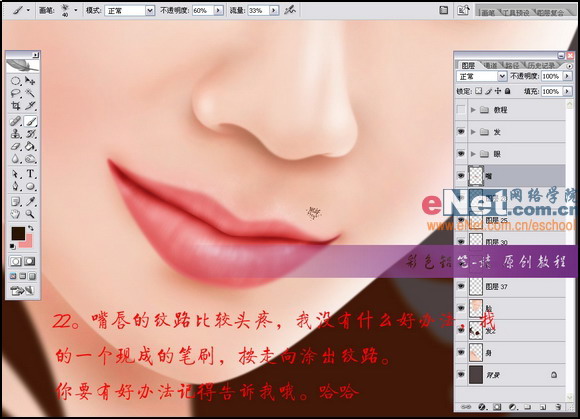
Task: Select the Brush tool in toolbox
Action: [x=31, y=121]
